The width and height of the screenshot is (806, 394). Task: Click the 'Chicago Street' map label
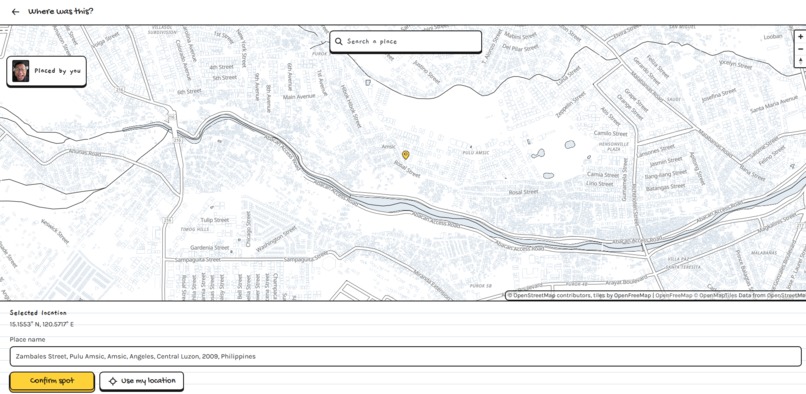point(248,229)
